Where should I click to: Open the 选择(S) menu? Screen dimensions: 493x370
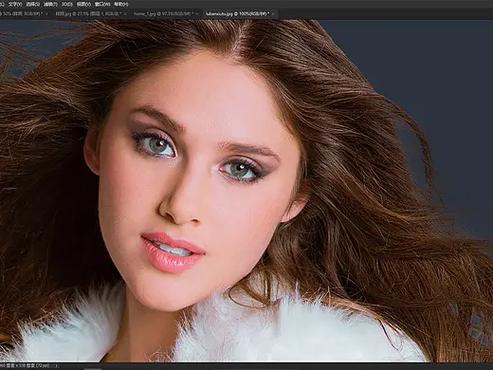tap(33, 4)
